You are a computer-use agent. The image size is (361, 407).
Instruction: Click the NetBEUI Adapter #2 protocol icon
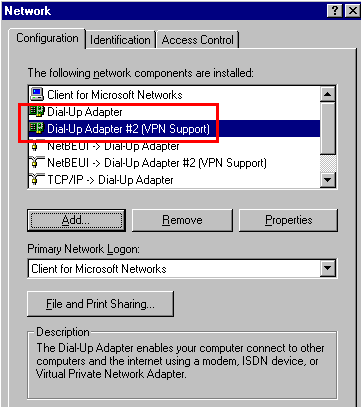pyautogui.click(x=37, y=163)
